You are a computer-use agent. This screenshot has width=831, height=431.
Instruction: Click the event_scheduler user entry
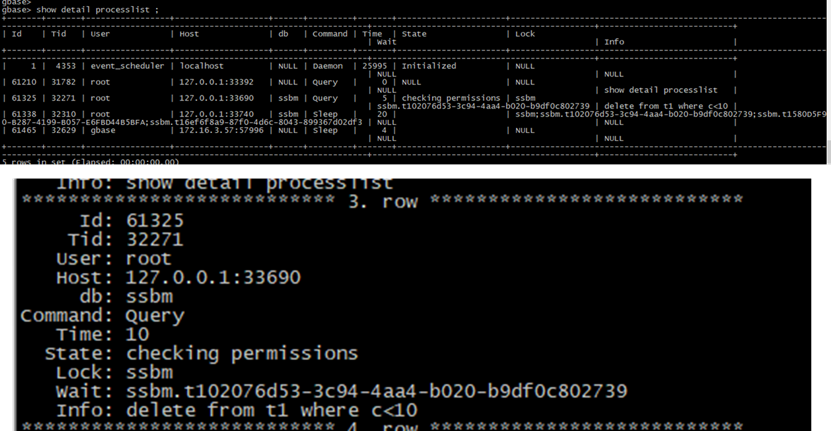pos(127,66)
